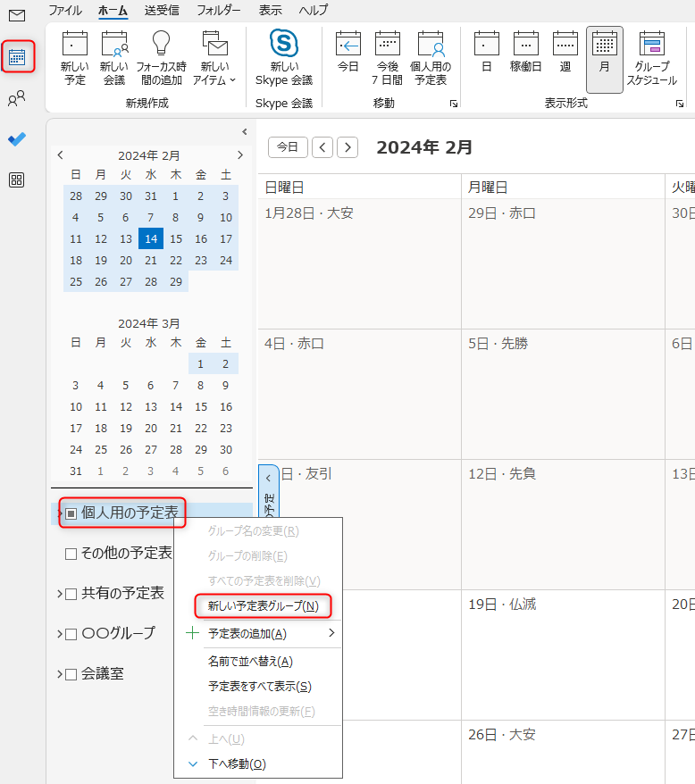695x784 pixels.
Task: Enable the 共有の予定表 checkbox
Action: [71, 594]
